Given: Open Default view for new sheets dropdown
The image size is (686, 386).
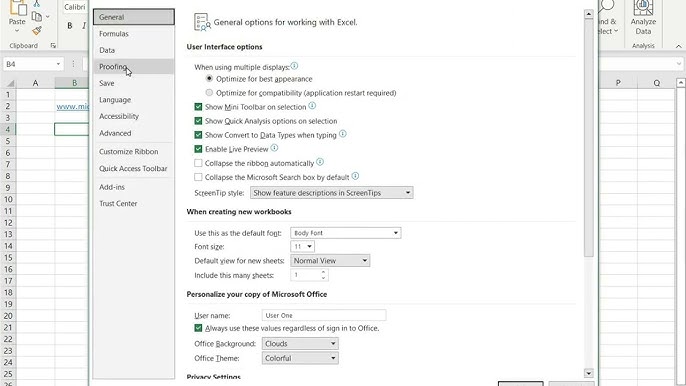Looking at the screenshot, I should pos(330,260).
